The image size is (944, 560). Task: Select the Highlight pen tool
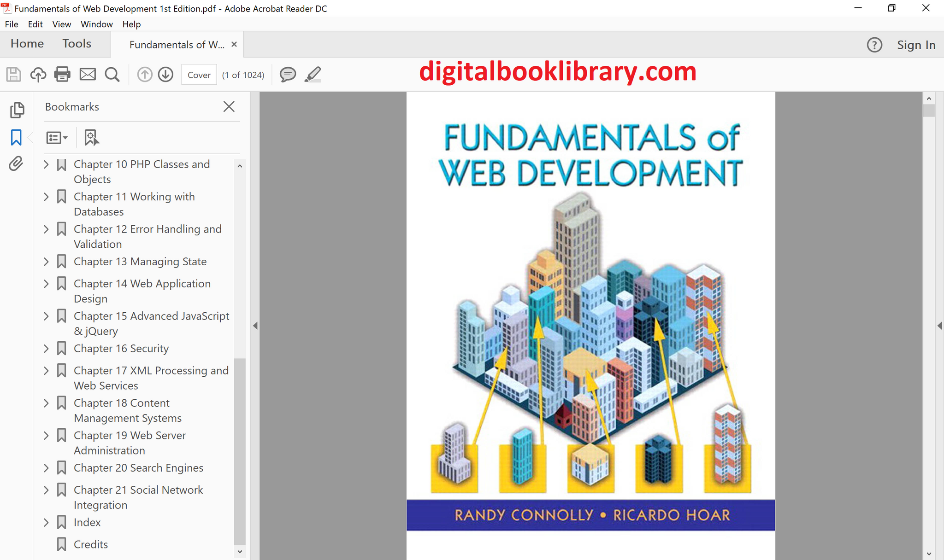coord(313,75)
